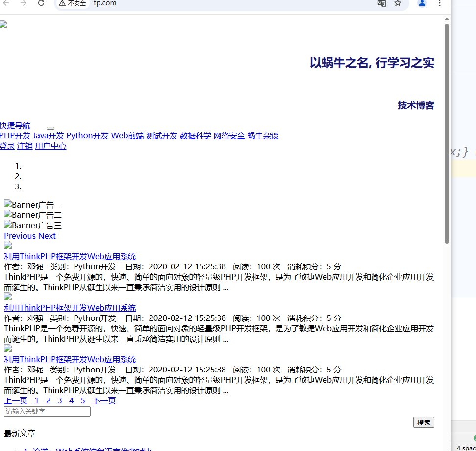Click third article's broken thumbnail image
Screen dimensions: 476x451
click(x=8, y=348)
